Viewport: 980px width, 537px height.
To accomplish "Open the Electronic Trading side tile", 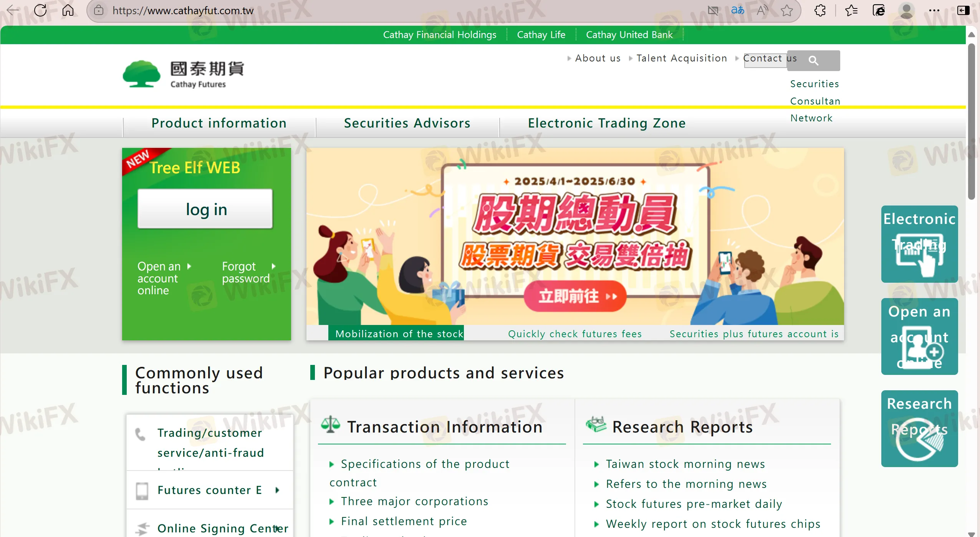I will tap(919, 244).
